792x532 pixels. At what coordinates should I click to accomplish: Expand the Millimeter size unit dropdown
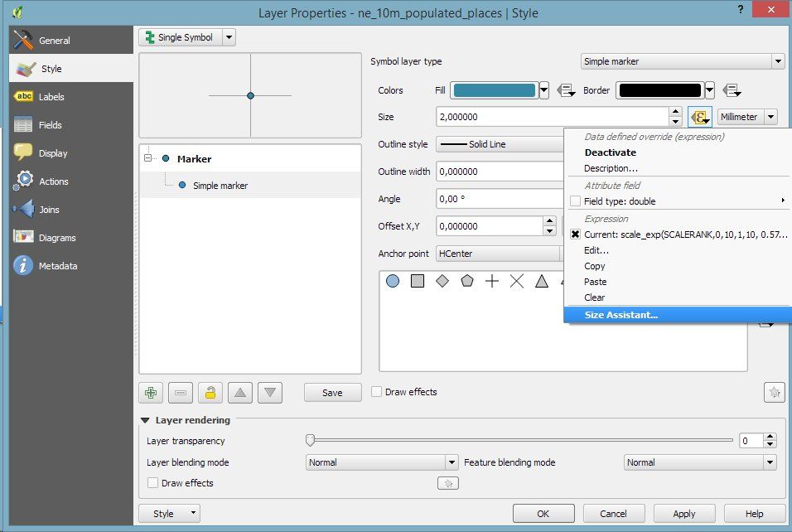[747, 117]
